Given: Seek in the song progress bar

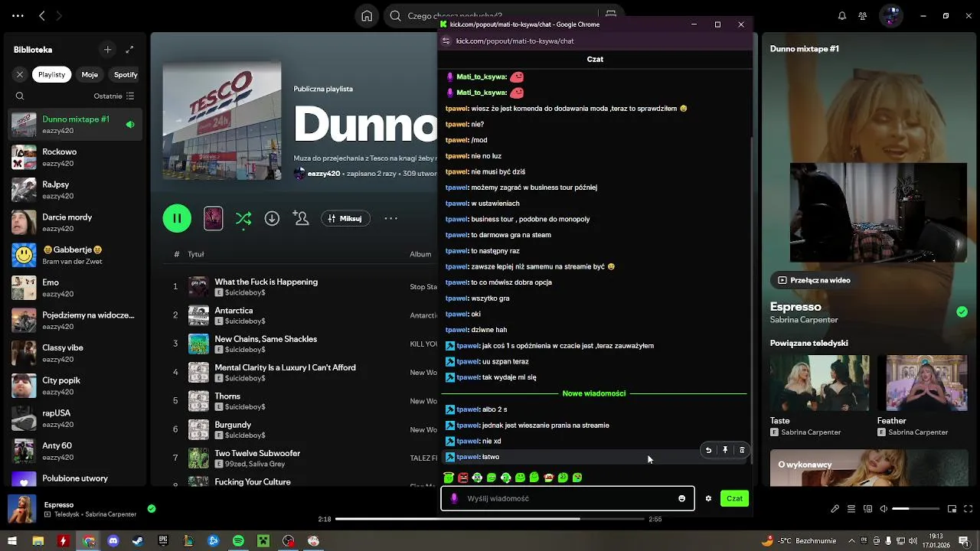Looking at the screenshot, I should [x=489, y=519].
